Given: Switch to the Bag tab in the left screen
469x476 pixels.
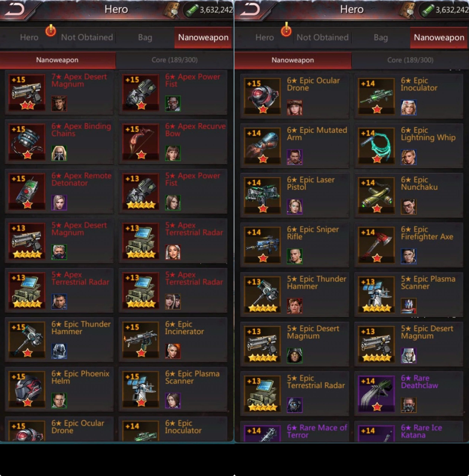Looking at the screenshot, I should (x=145, y=37).
